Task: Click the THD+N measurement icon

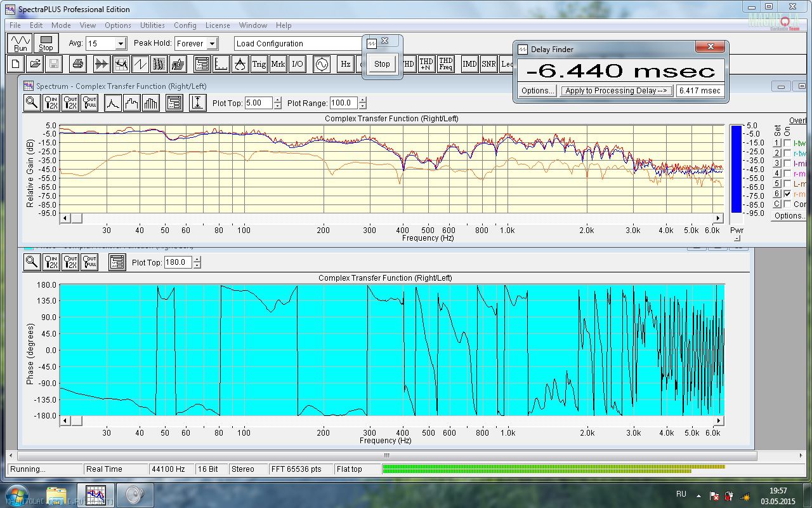Action: tap(426, 64)
